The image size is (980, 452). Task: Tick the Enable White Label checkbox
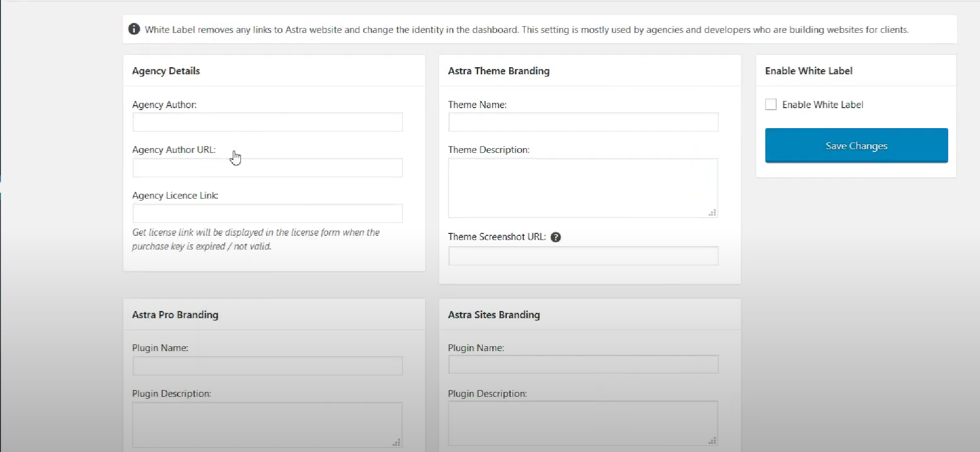click(x=770, y=104)
